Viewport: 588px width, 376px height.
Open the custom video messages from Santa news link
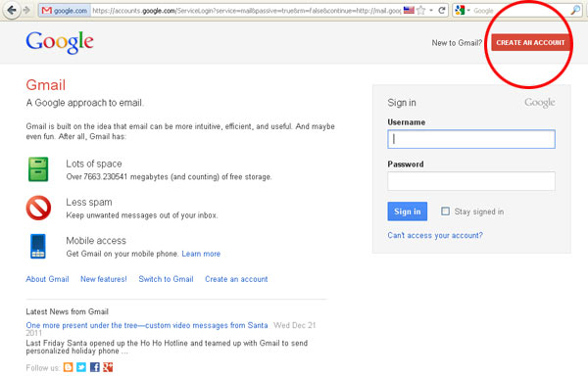coord(147,325)
